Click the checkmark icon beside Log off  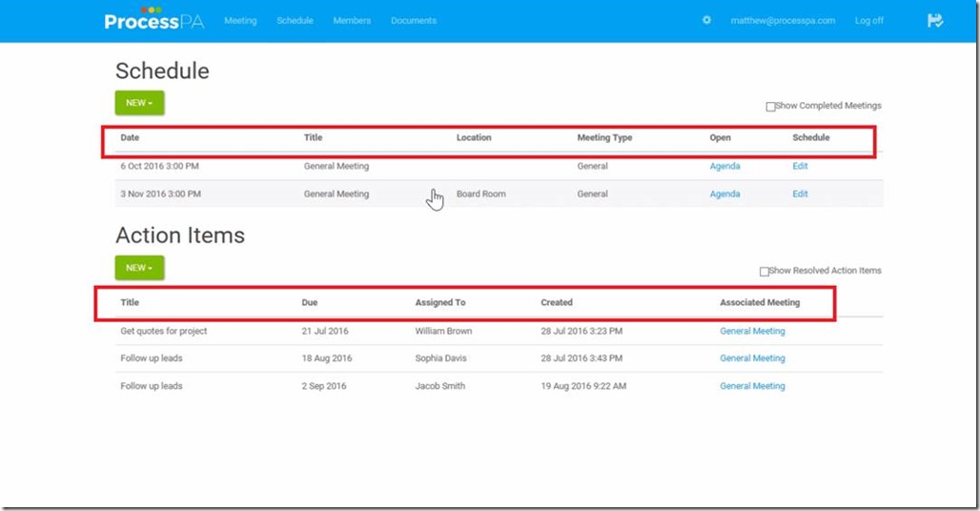point(935,20)
